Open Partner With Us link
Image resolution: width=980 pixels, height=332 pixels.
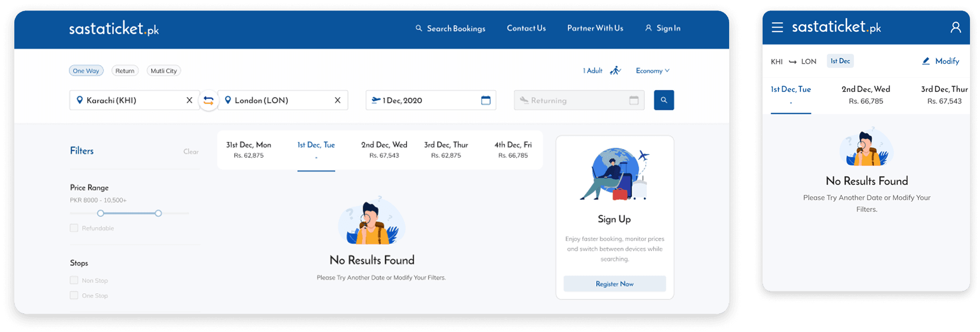[x=595, y=28]
